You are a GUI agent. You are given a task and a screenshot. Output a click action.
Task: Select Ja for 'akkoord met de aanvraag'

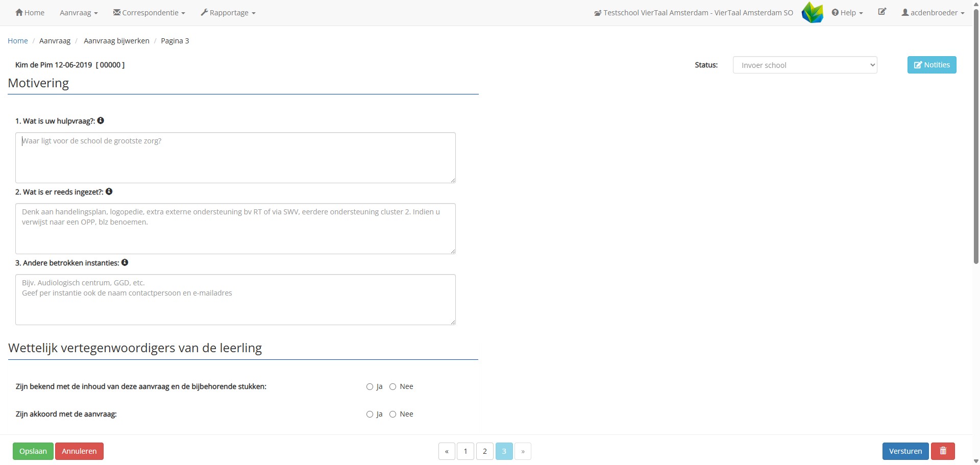370,414
